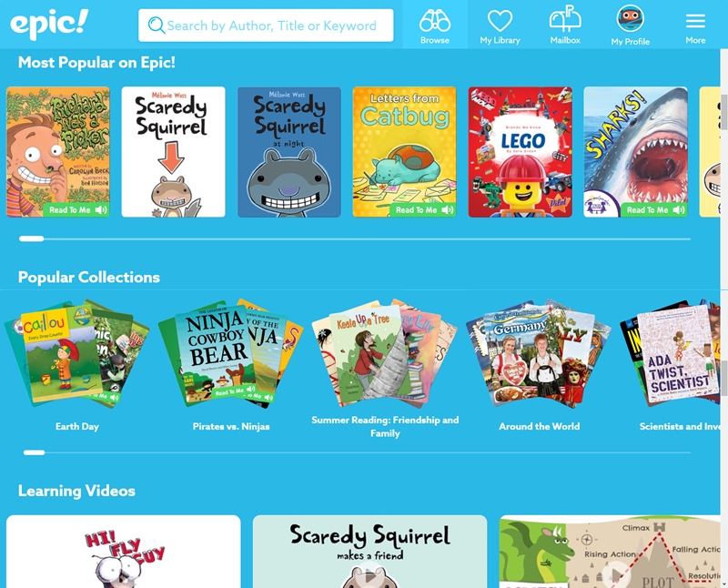The height and width of the screenshot is (588, 728).
Task: Click the magnifying glass search icon
Action: pos(156,25)
